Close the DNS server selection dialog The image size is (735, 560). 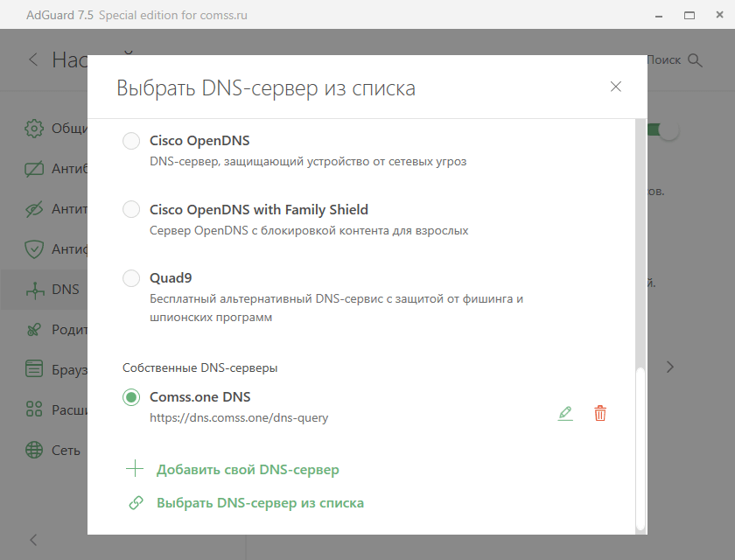pos(615,87)
